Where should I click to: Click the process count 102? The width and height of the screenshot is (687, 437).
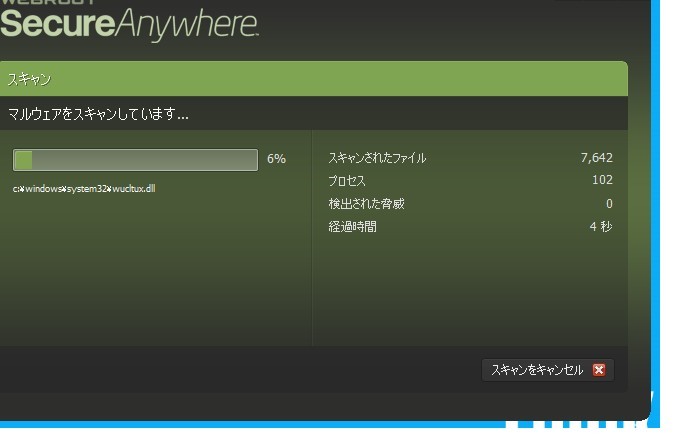click(x=602, y=180)
